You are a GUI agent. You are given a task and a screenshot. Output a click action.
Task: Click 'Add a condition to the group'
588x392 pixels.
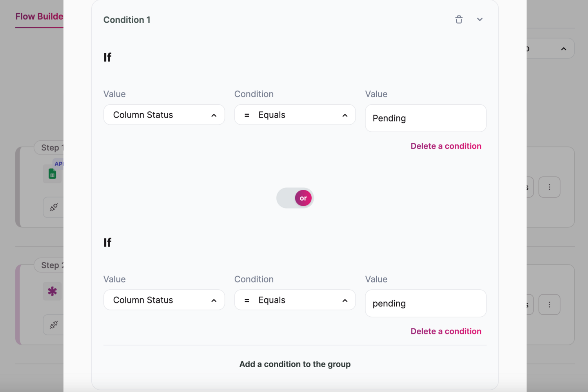point(295,364)
